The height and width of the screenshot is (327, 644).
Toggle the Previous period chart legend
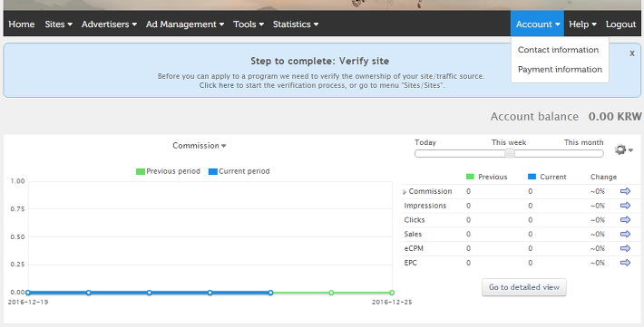coord(168,171)
